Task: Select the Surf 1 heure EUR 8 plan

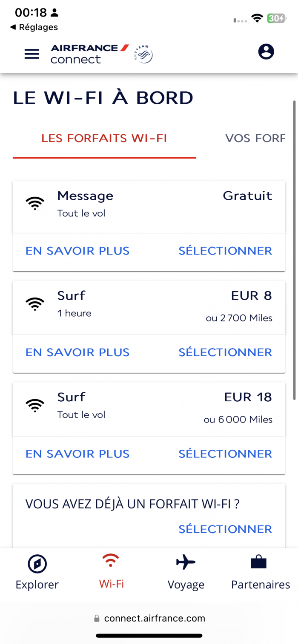Action: coord(225,352)
